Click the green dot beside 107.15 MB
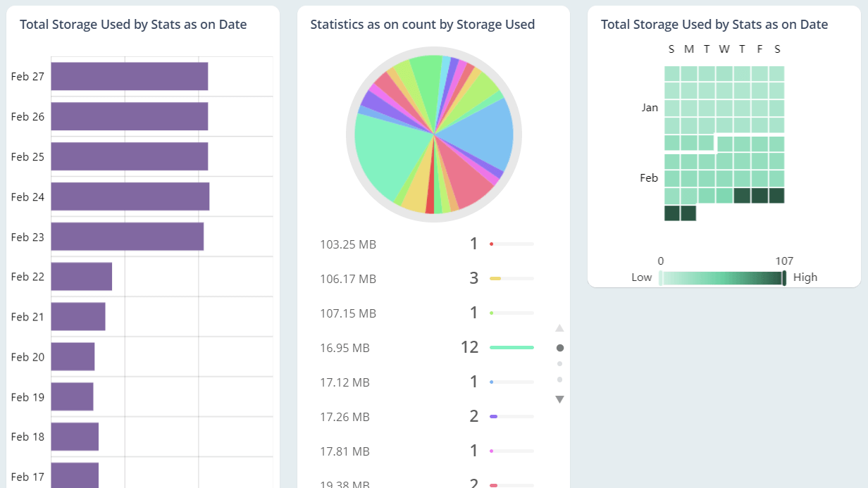This screenshot has width=868, height=488. [491, 313]
